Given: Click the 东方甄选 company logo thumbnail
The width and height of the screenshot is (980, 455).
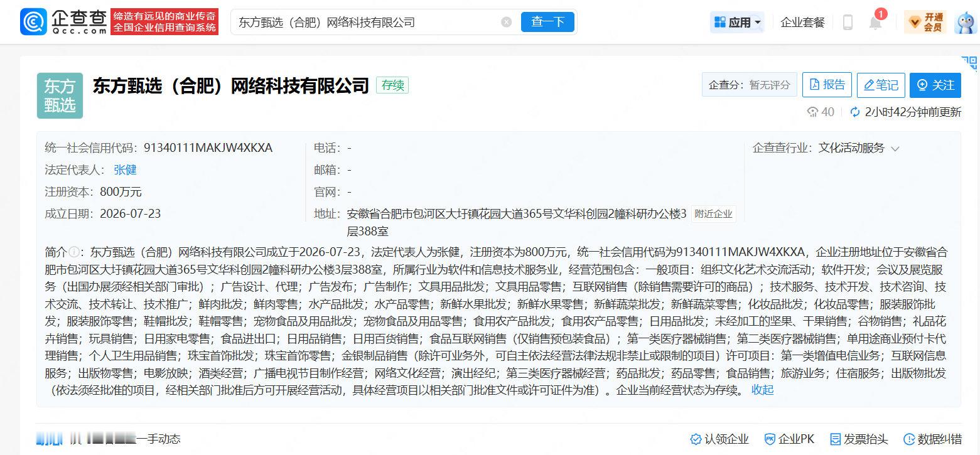Looking at the screenshot, I should [x=60, y=95].
